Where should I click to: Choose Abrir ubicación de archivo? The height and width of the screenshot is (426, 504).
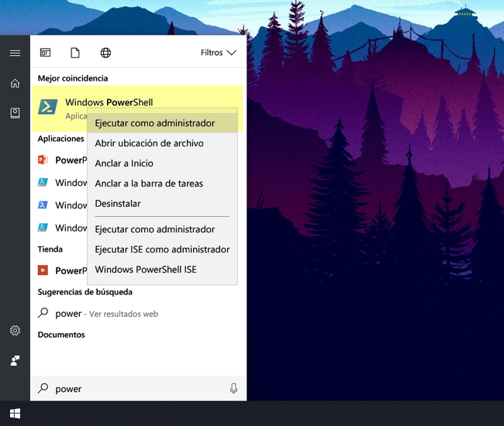[149, 143]
